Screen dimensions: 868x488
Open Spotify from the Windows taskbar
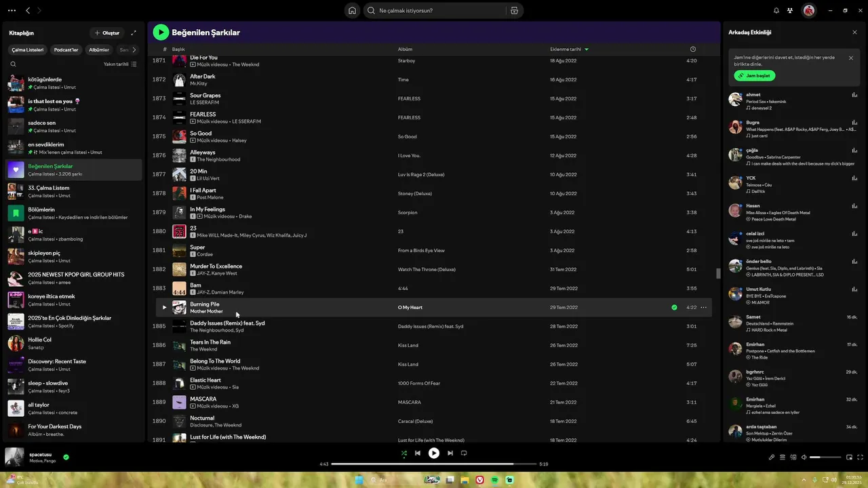495,480
